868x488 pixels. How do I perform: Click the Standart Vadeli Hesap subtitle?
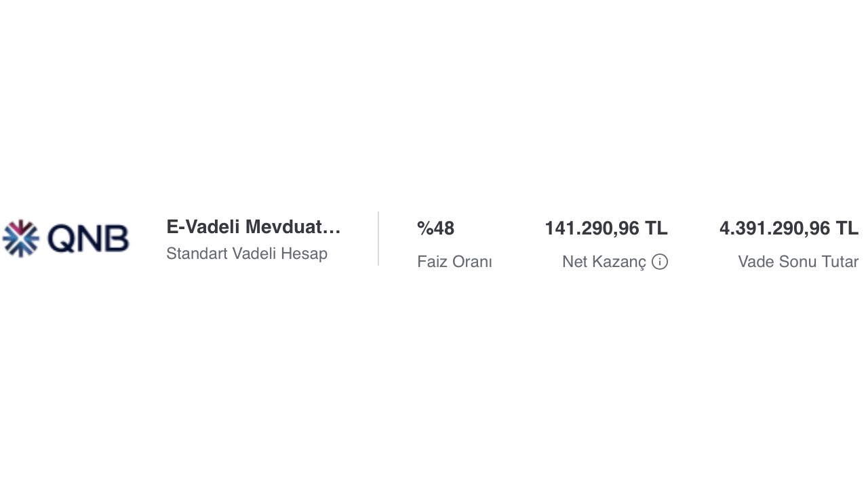[x=247, y=253]
